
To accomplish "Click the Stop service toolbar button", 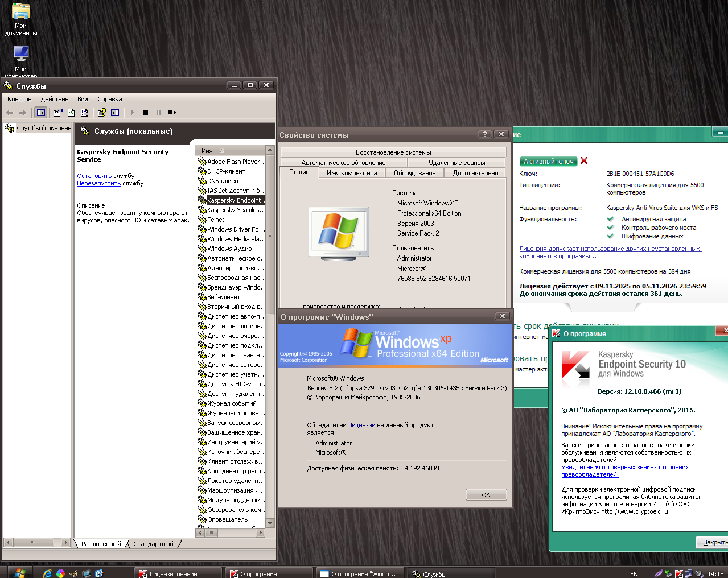I will click(146, 113).
